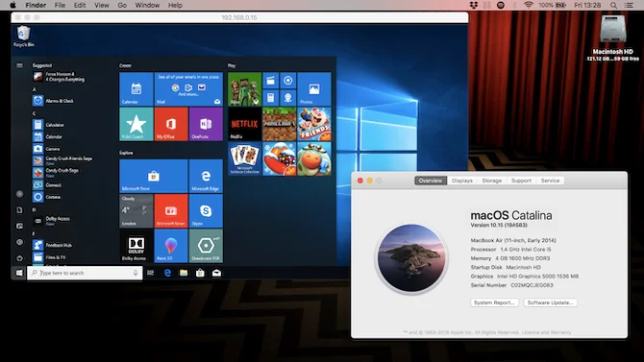The height and width of the screenshot is (362, 644).
Task: Switch to the Storage tab
Action: tap(491, 181)
